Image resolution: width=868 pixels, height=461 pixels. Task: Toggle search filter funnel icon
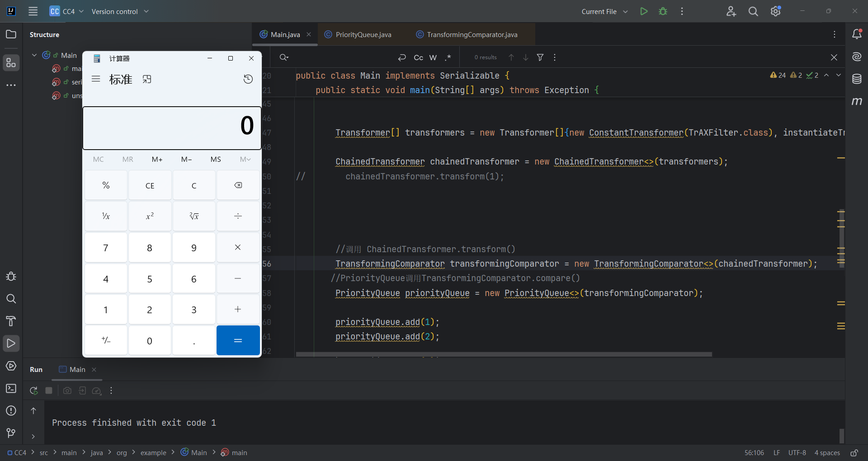click(x=540, y=57)
